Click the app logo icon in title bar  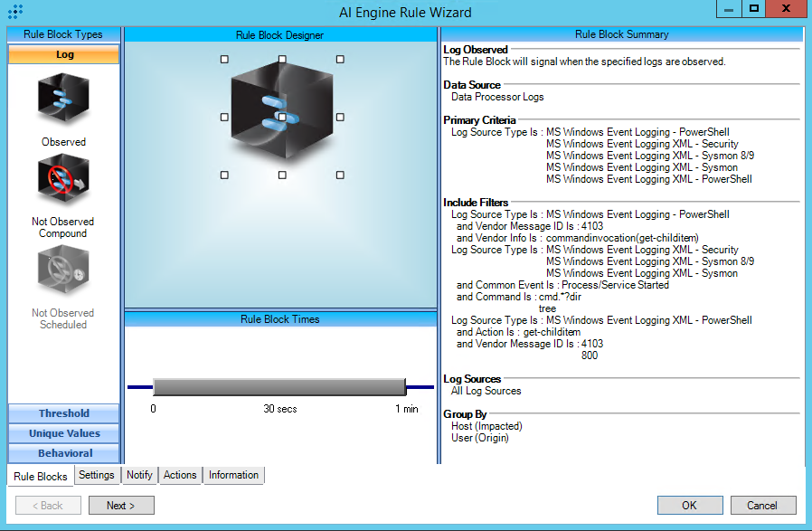[14, 12]
